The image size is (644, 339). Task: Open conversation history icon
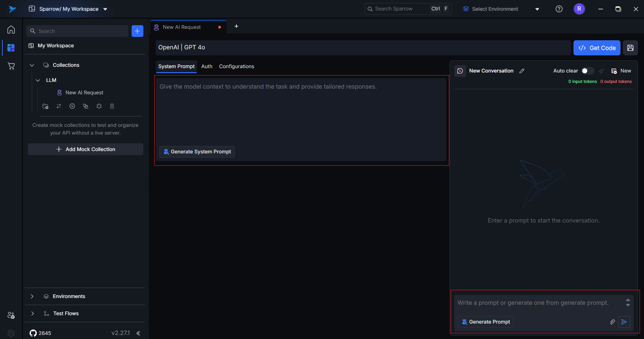[x=460, y=71]
